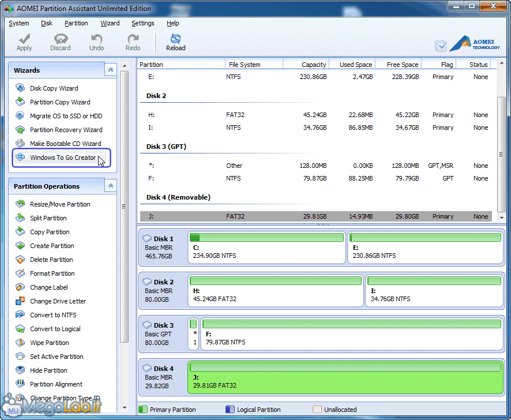
Task: Click the Windows To Go Creator link
Action: click(x=63, y=157)
